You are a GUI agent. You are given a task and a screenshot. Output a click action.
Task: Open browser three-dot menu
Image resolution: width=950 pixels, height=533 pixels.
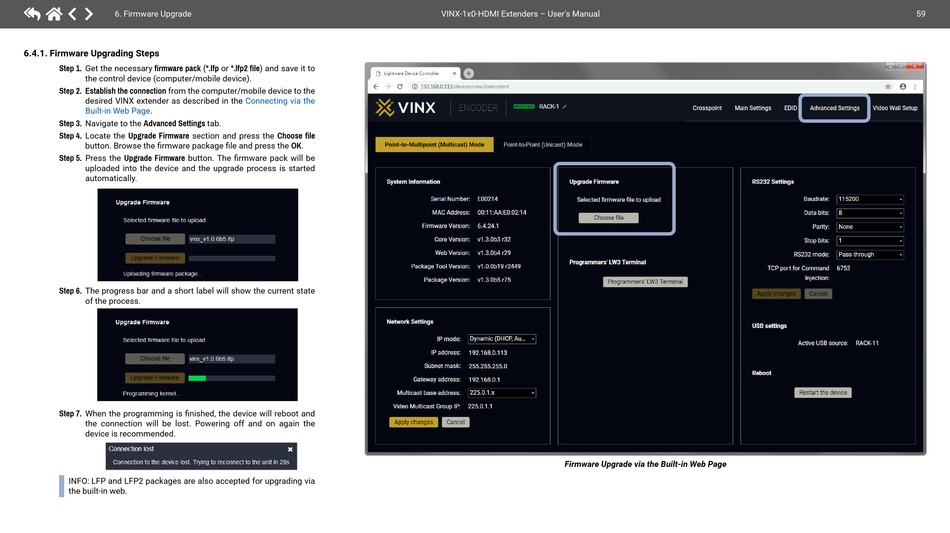point(915,87)
